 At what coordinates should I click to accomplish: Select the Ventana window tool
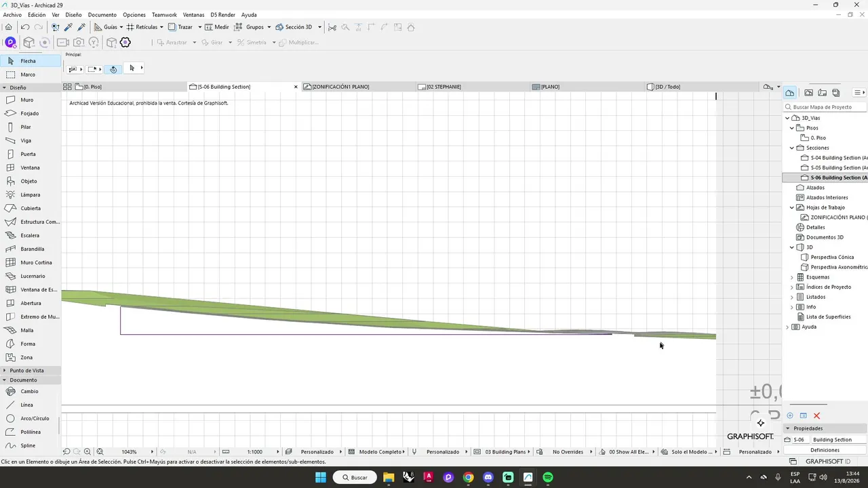[30, 167]
